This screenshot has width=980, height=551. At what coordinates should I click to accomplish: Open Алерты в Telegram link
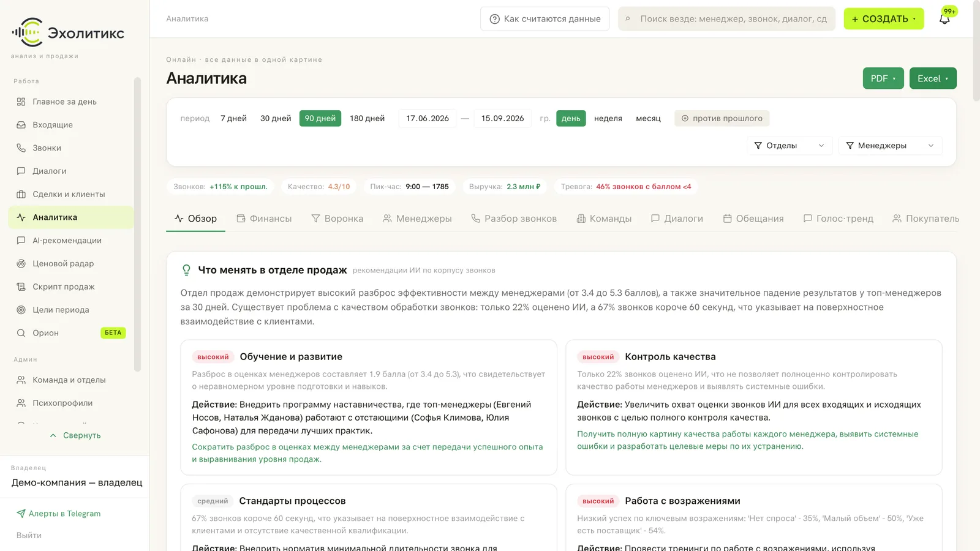pyautogui.click(x=59, y=514)
